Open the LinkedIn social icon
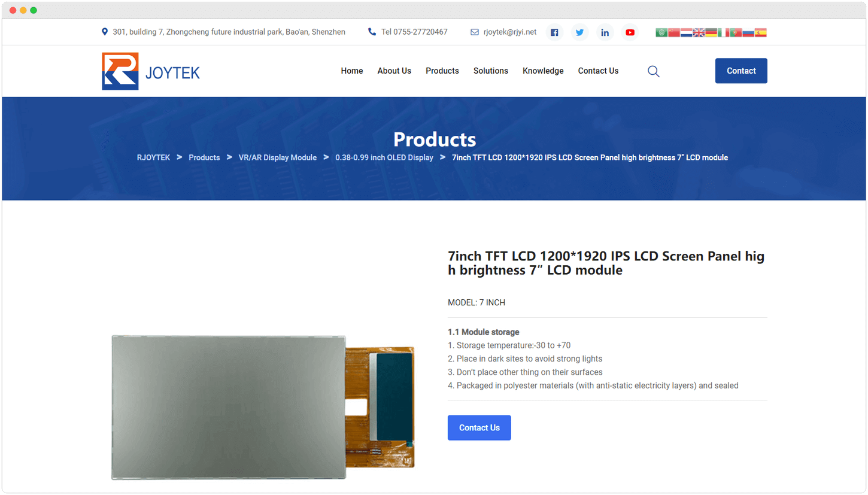The width and height of the screenshot is (868, 495). click(x=605, y=32)
